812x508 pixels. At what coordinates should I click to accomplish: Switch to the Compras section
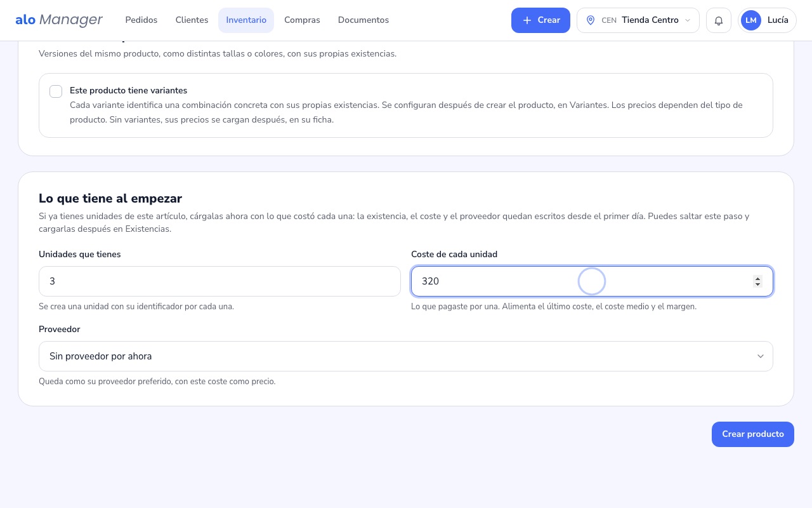coord(302,20)
